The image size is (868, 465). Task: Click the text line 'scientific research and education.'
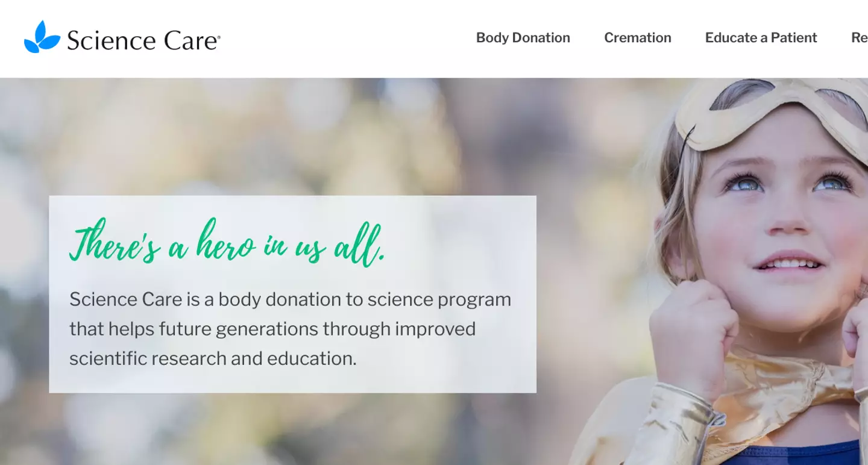213,358
